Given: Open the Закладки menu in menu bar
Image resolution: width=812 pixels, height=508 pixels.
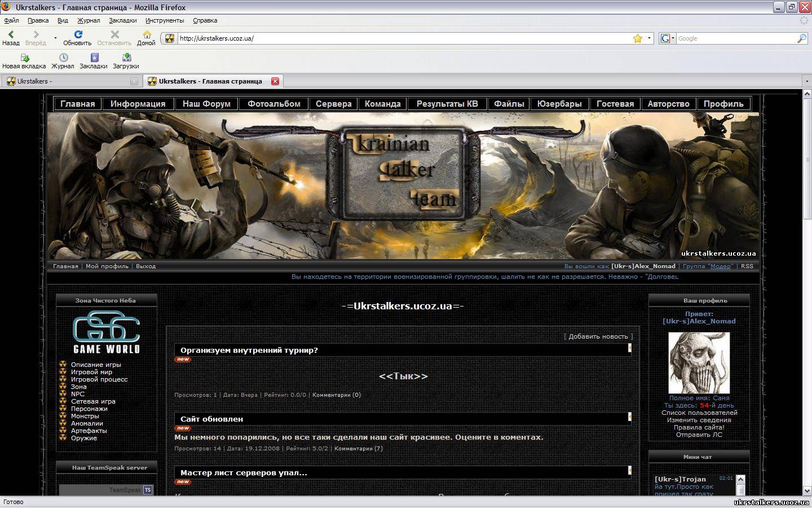Looking at the screenshot, I should 123,20.
